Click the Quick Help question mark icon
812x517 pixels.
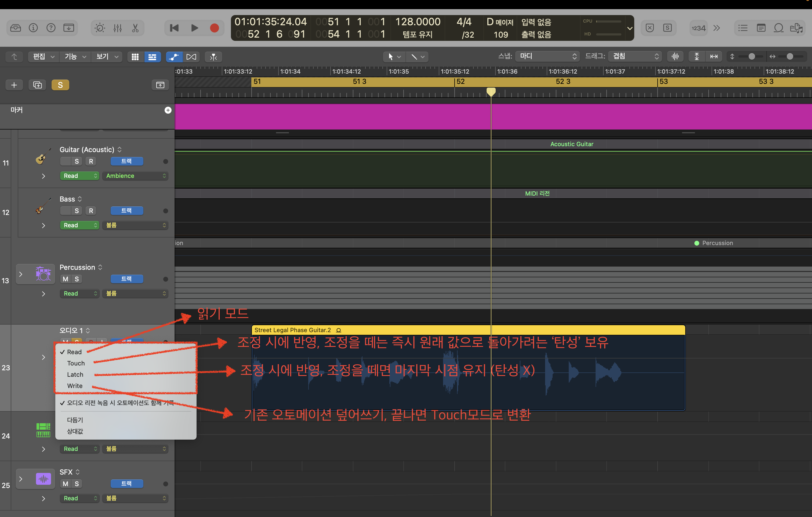pyautogui.click(x=51, y=28)
